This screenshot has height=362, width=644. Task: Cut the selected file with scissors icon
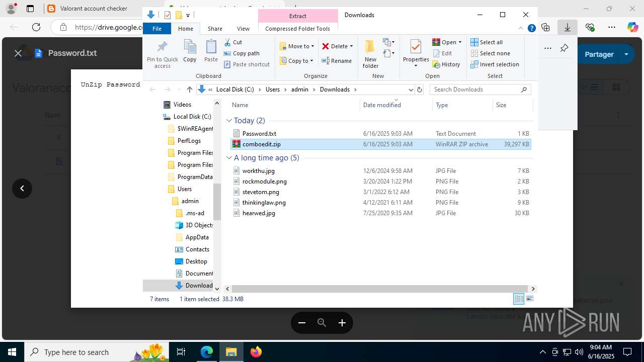point(233,42)
